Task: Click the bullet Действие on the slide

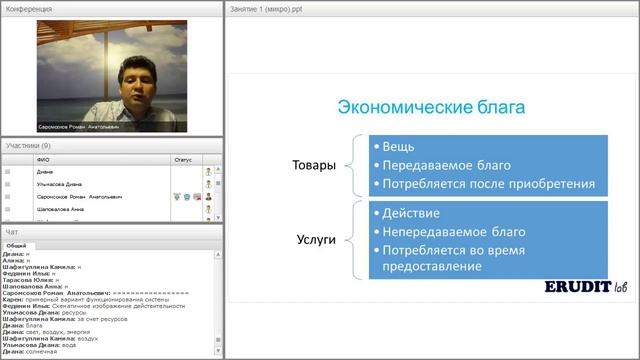Action: [411, 213]
